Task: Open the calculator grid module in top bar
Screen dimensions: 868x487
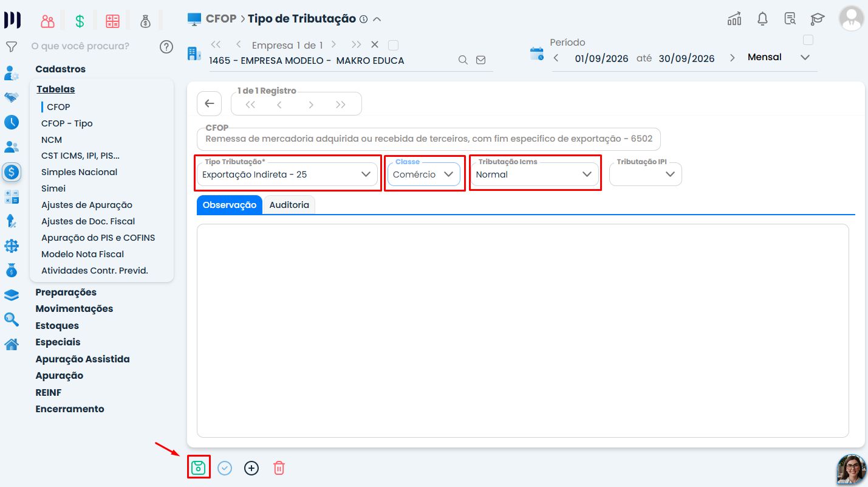Action: (112, 21)
